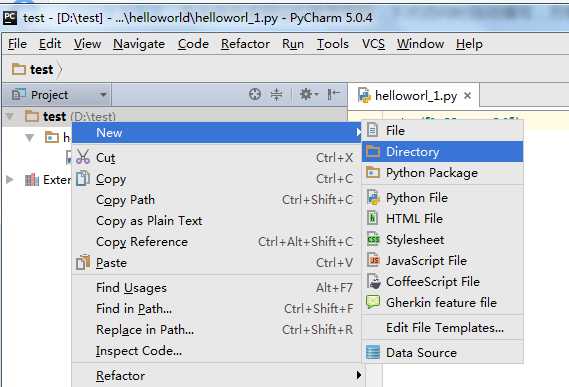This screenshot has height=387, width=569.
Task: Open the Refactor menu in menu bar
Action: [x=245, y=44]
